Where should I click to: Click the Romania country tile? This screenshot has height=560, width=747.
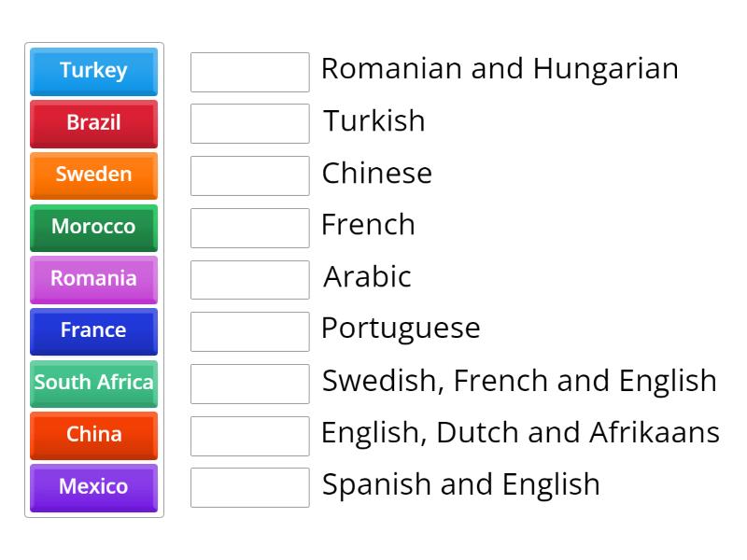(93, 279)
